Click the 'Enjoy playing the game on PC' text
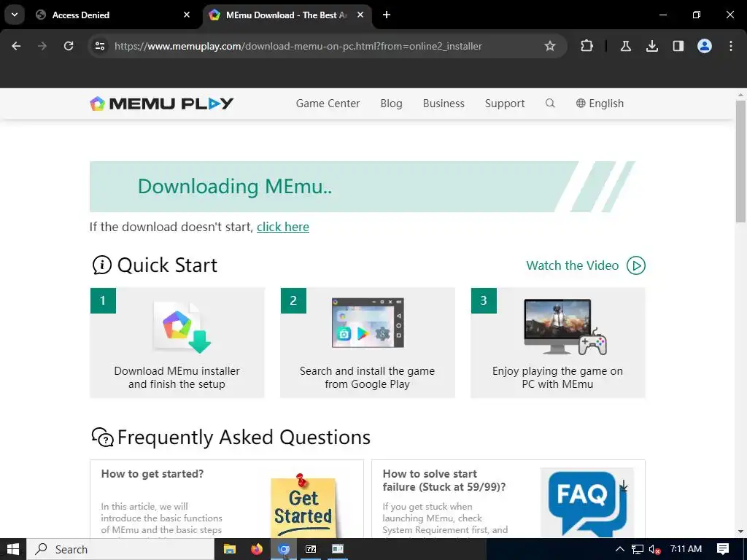Image resolution: width=747 pixels, height=560 pixels. tap(557, 378)
